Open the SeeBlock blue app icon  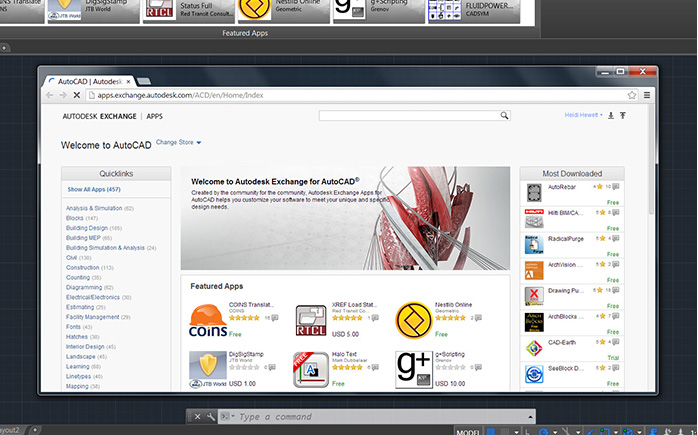click(534, 374)
